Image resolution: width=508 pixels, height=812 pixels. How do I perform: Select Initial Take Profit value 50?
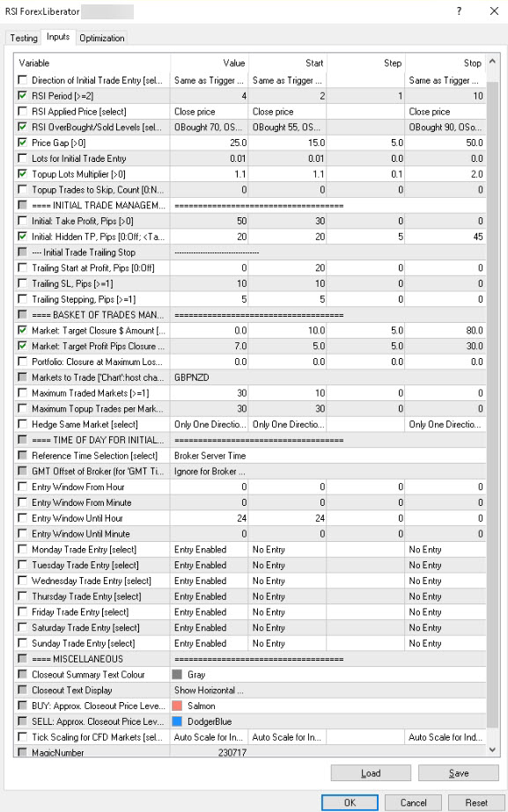click(210, 221)
